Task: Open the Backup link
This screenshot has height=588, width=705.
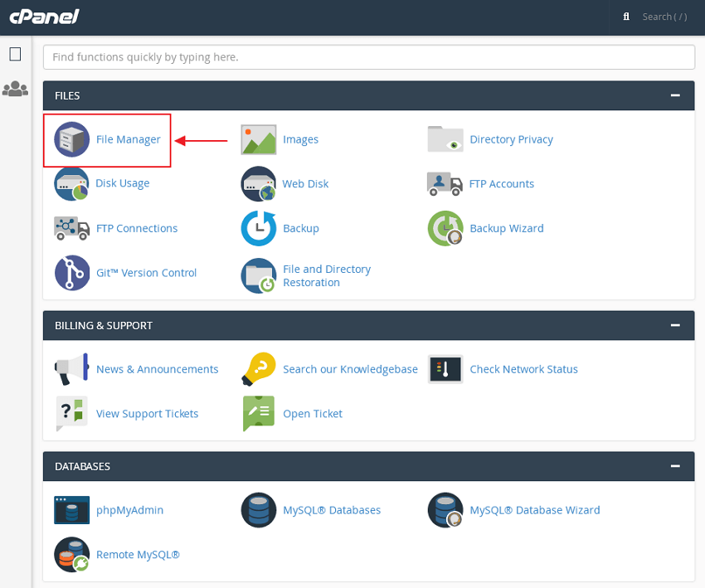Action: tap(301, 228)
